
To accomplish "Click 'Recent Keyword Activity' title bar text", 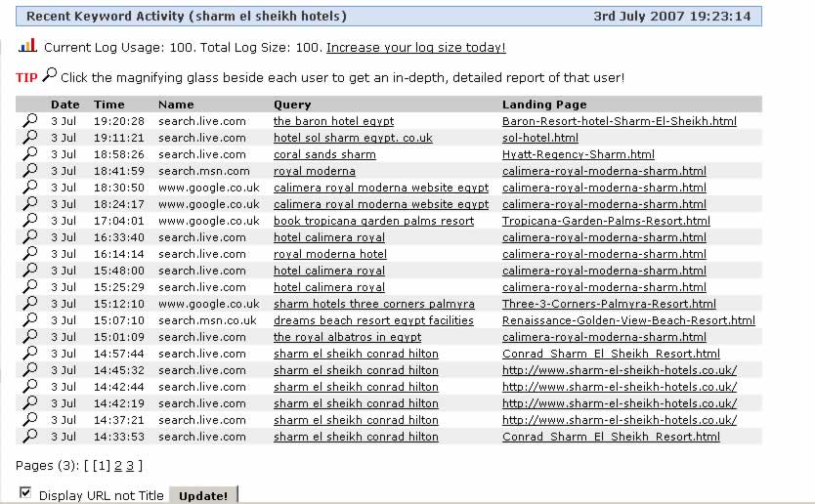I will point(187,16).
